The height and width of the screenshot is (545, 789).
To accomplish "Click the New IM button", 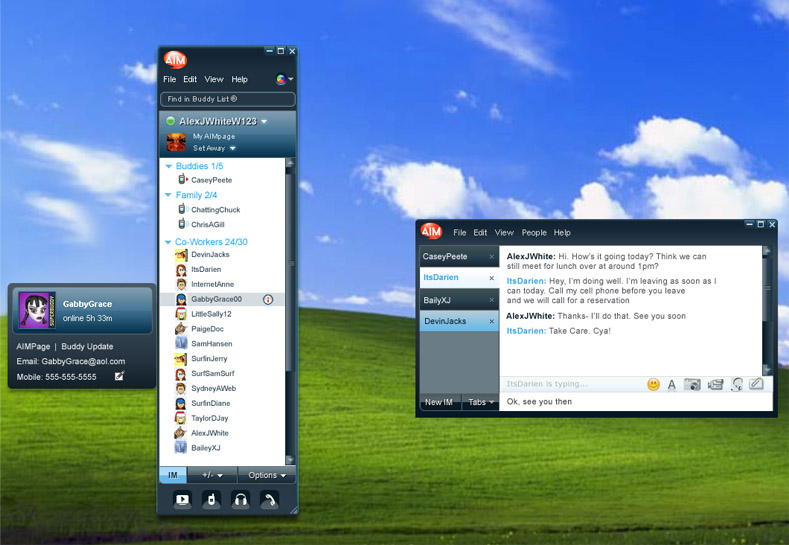I will pos(440,402).
